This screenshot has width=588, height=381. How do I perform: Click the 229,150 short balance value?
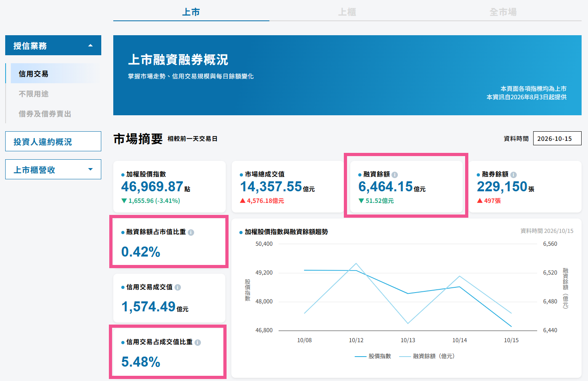pos(502,186)
